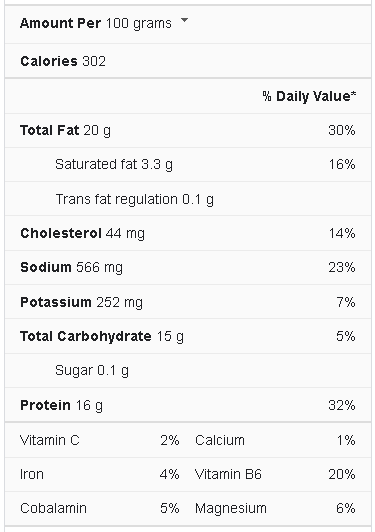Select the '100 grams' amount text
The image size is (375, 532).
(x=138, y=23)
